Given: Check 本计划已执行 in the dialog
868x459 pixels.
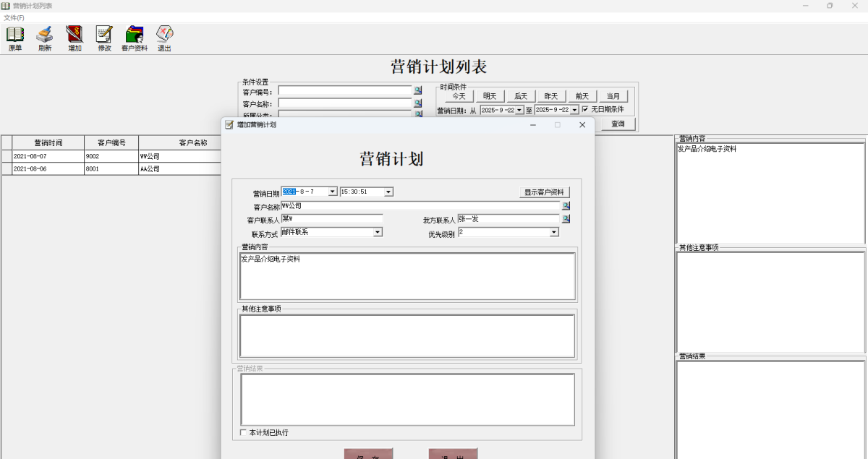Looking at the screenshot, I should tap(243, 432).
